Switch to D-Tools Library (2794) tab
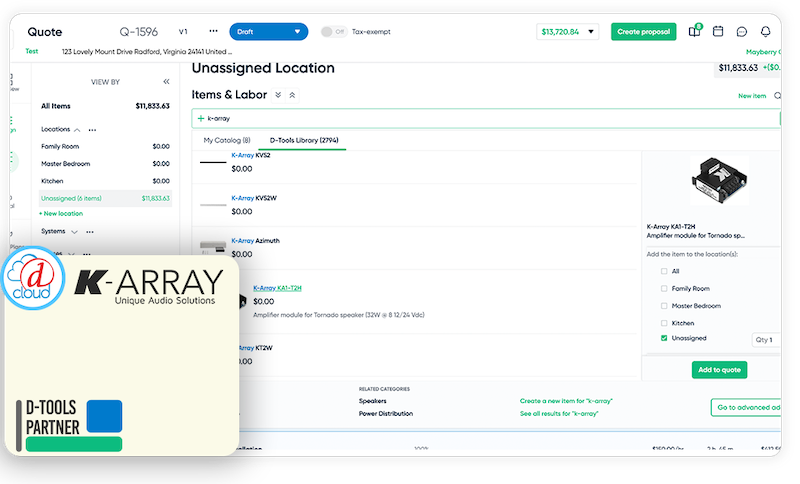This screenshot has height=484, width=800. [304, 140]
